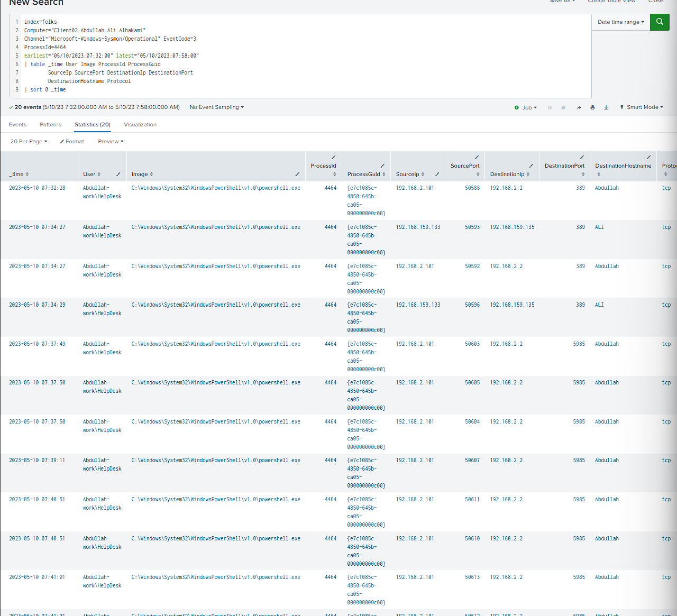Click timestamp 2023-05-10 07:34:29

tap(37, 305)
